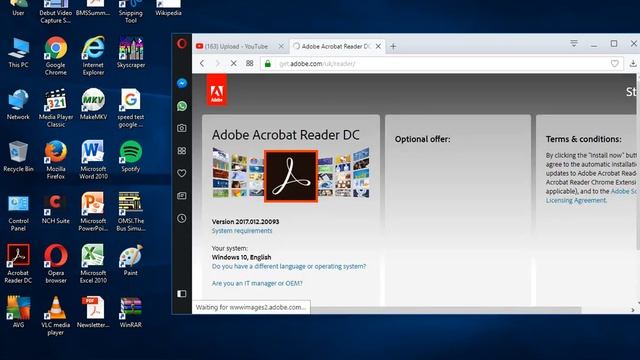
Task: Select Google Chrome desktop icon
Action: [56, 56]
